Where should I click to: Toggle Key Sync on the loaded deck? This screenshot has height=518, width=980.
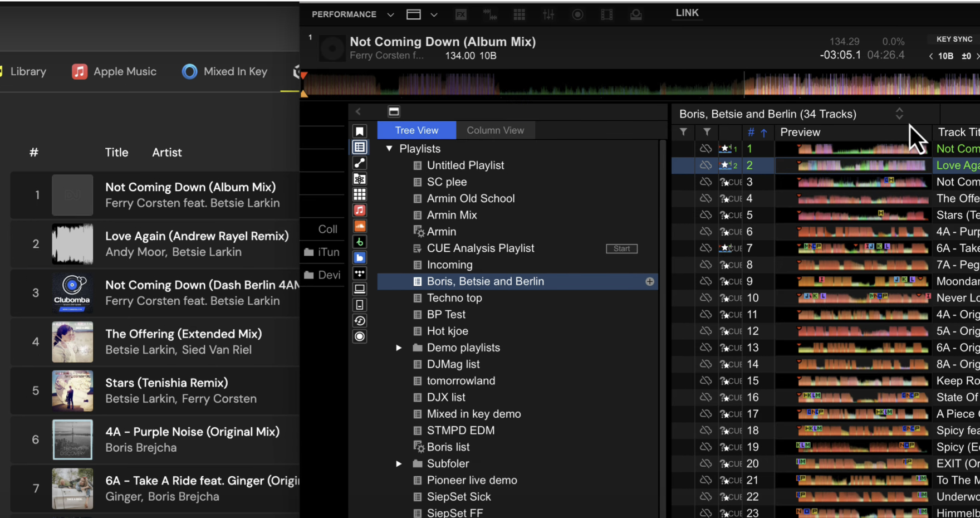pos(953,38)
